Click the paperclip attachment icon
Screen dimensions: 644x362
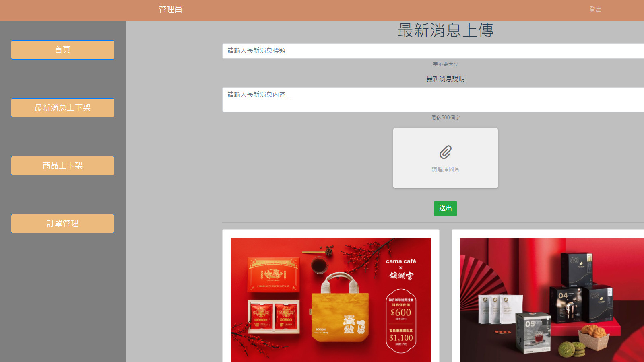pyautogui.click(x=445, y=152)
